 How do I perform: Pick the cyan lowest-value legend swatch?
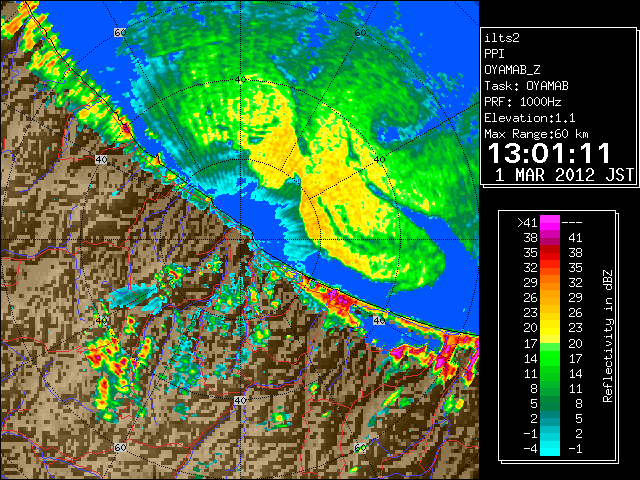[550, 449]
